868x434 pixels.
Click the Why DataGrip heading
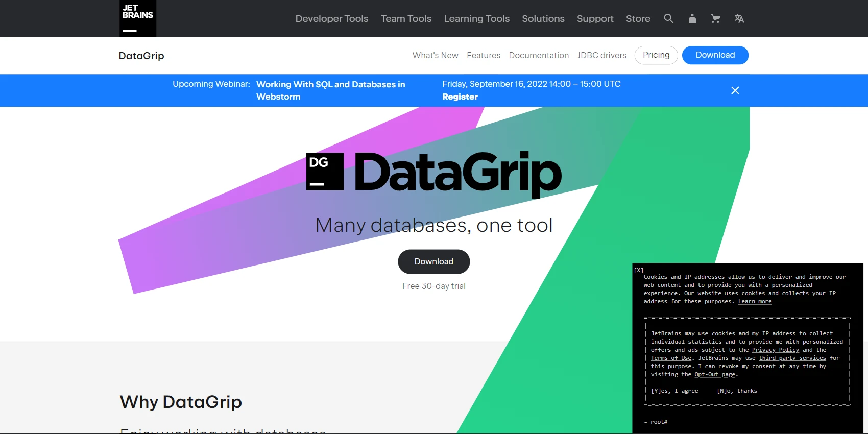pos(181,402)
